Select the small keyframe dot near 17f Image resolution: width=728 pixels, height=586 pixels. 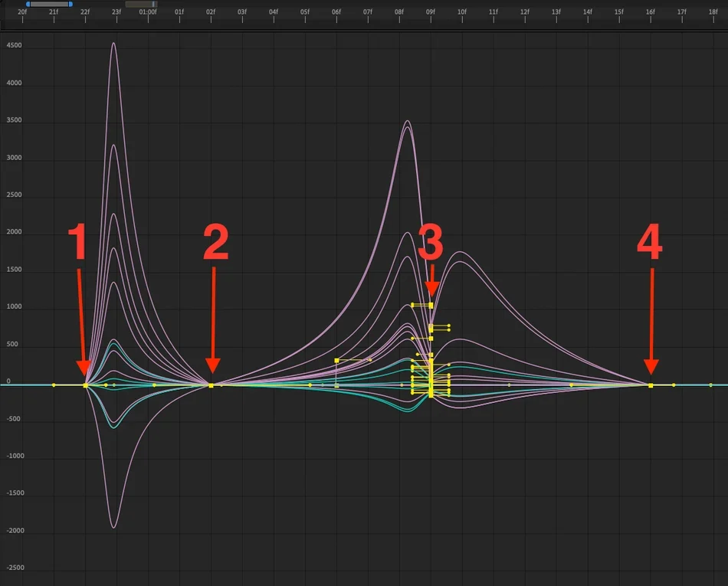[x=674, y=385]
